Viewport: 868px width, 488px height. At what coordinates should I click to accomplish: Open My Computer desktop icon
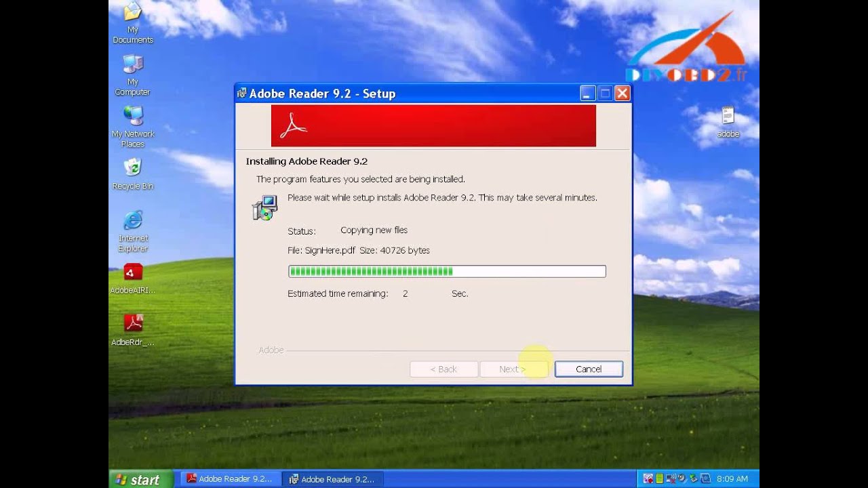click(x=133, y=75)
